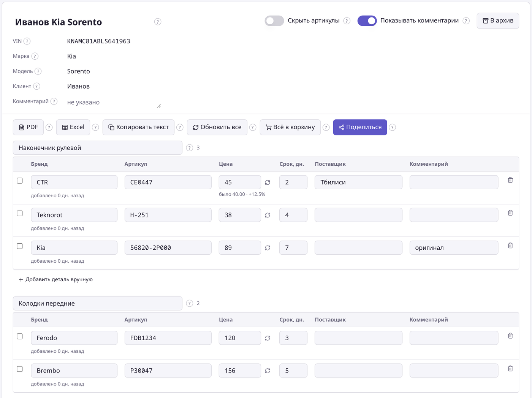Image resolution: width=532 pixels, height=398 pixels.
Task: Open help icon next to VIN label
Action: coord(27,41)
